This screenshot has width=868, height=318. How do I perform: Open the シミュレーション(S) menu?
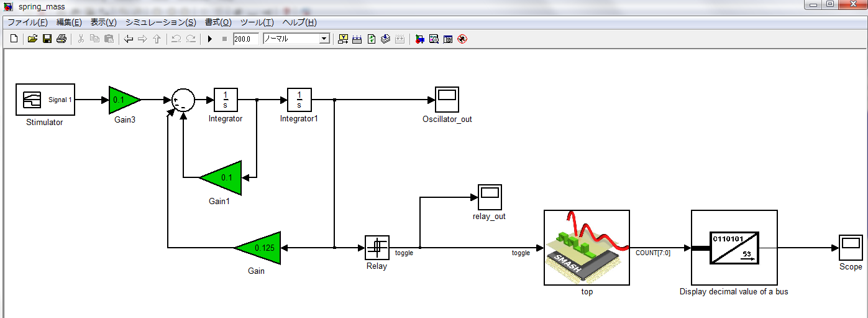point(160,22)
